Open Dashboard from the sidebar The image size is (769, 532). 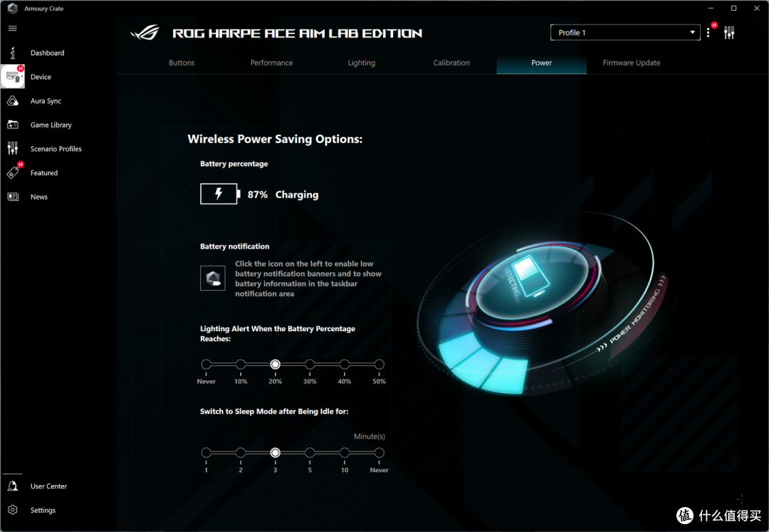pos(47,53)
